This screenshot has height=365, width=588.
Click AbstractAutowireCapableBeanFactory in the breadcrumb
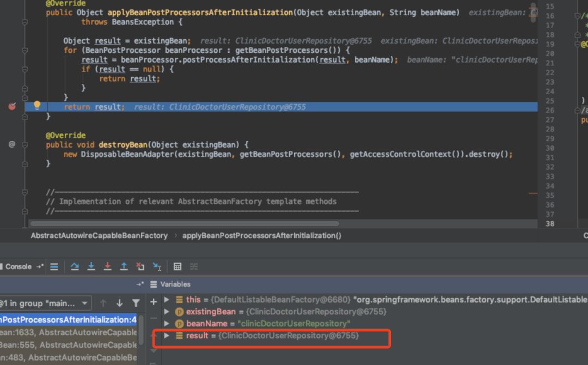pos(99,235)
